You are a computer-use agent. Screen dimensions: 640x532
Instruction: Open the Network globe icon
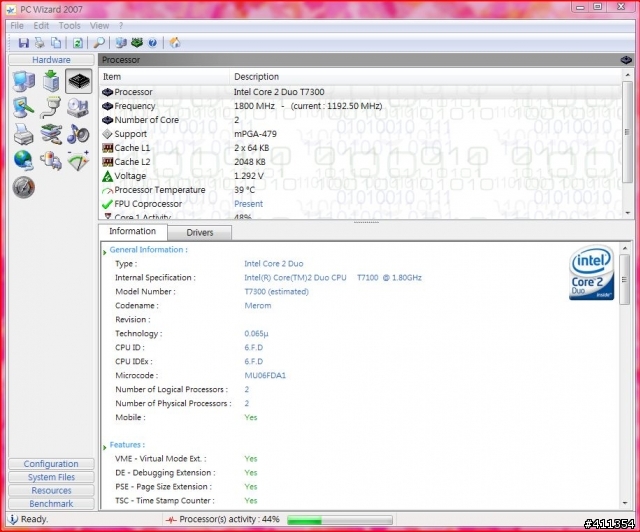24,160
